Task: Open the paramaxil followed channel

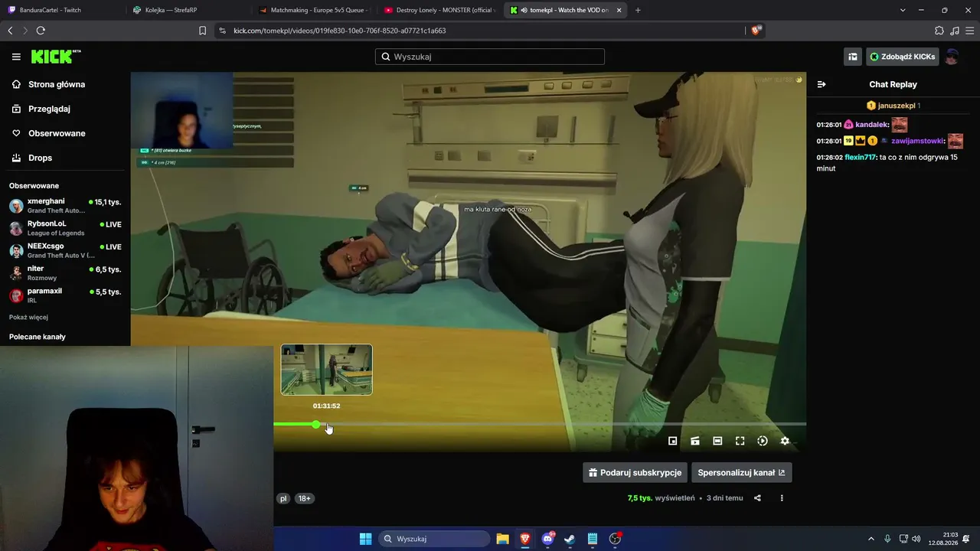Action: (x=65, y=295)
